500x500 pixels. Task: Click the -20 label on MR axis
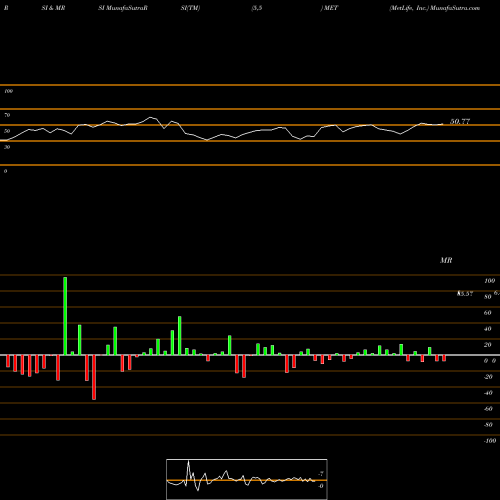(488, 377)
